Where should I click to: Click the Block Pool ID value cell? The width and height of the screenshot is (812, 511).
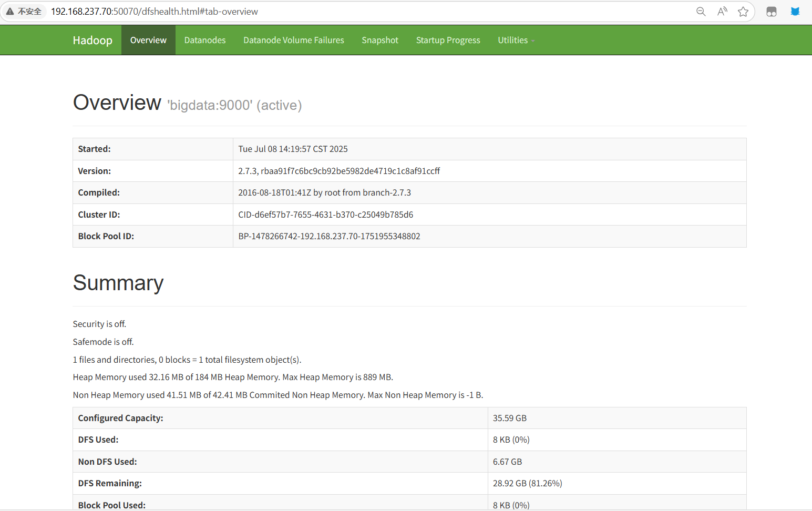(329, 236)
